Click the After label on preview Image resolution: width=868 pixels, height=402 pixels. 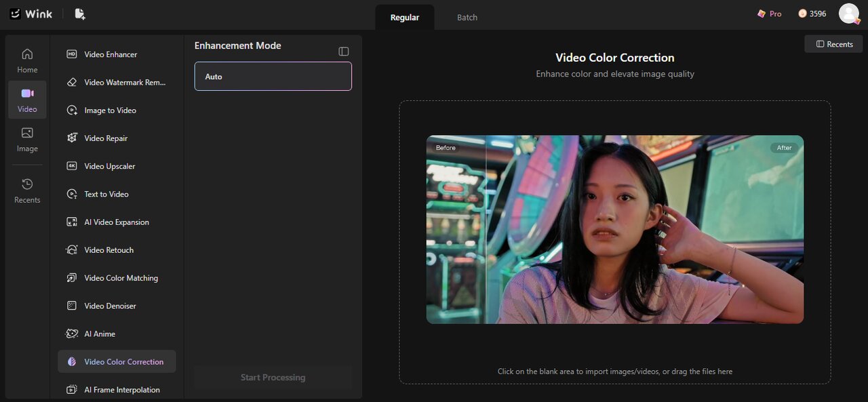point(785,148)
